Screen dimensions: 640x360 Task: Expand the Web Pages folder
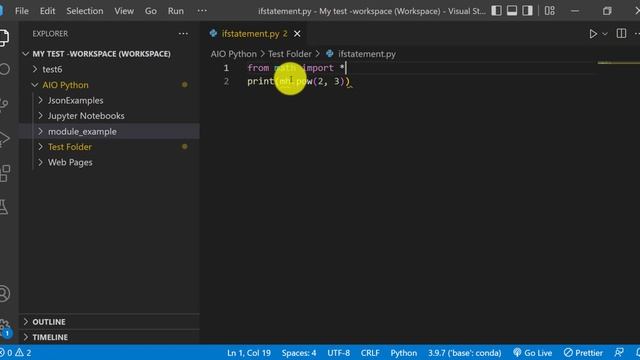[x=109, y=162]
